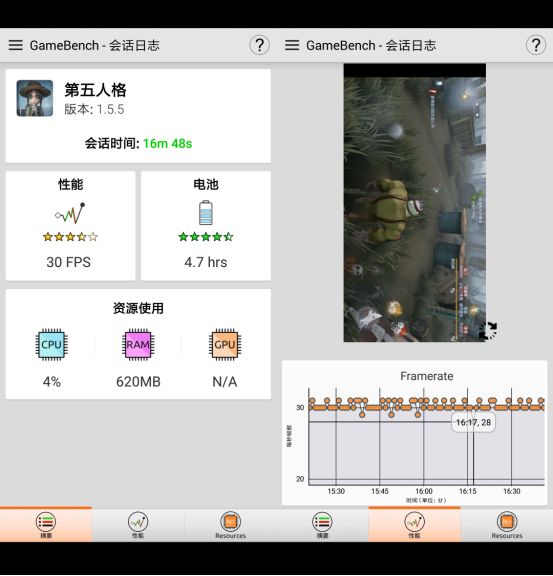Tap help question mark on Framerate screen
The height and width of the screenshot is (576, 553).
click(536, 45)
